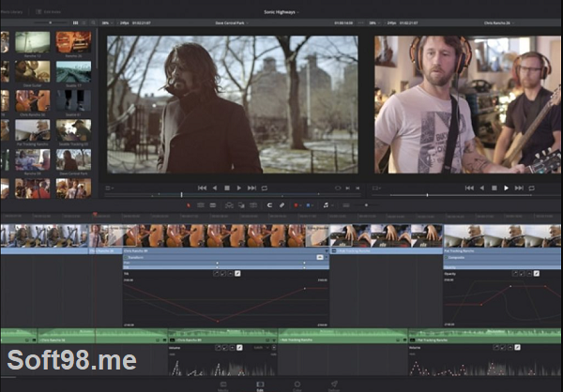Switch to the Edit page tab
Viewport: 563px width, 392px height.
pos(260,386)
